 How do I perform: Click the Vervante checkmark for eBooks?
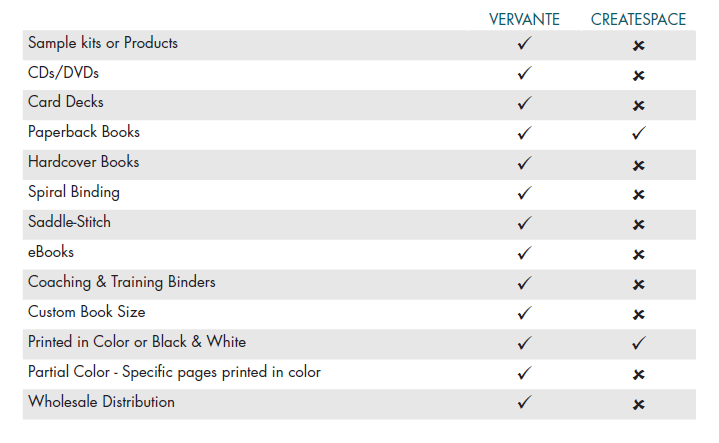point(524,253)
